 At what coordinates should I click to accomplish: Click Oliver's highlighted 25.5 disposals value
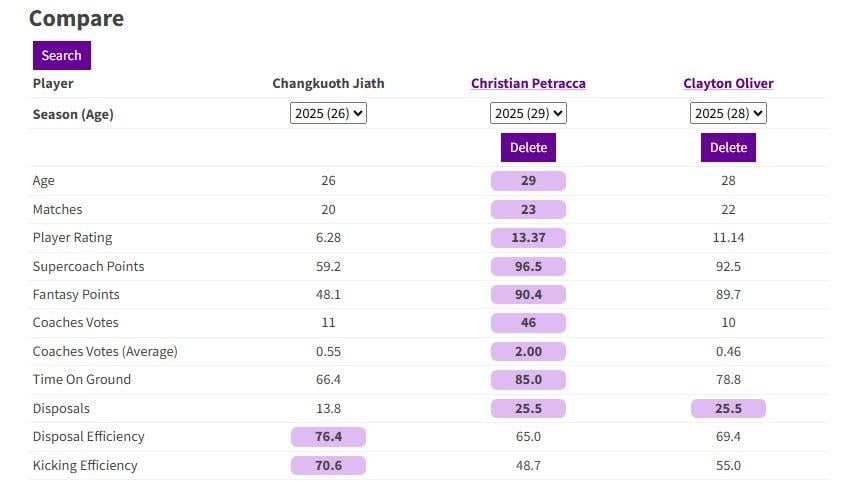728,408
